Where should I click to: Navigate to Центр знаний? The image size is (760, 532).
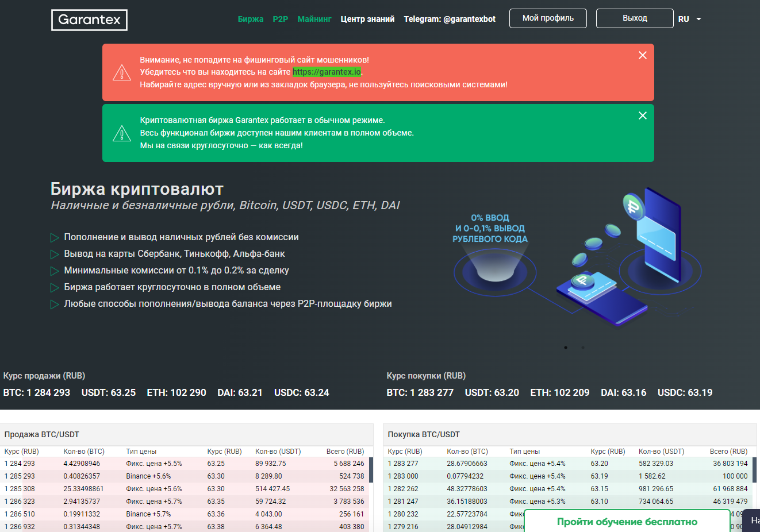(367, 18)
